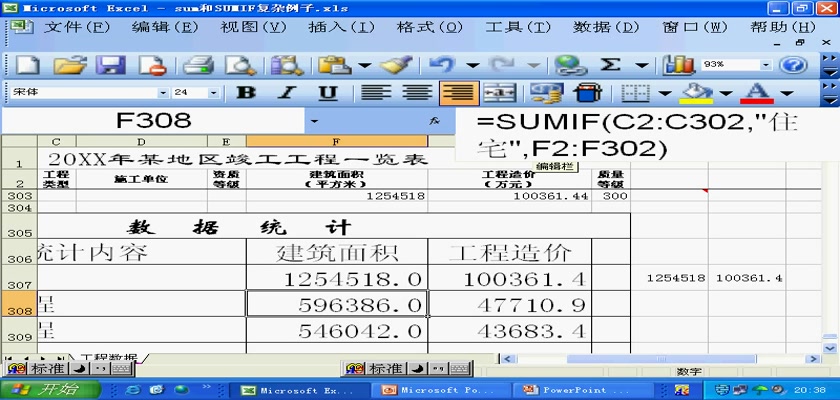Click the Format Painter brush icon

[396, 65]
